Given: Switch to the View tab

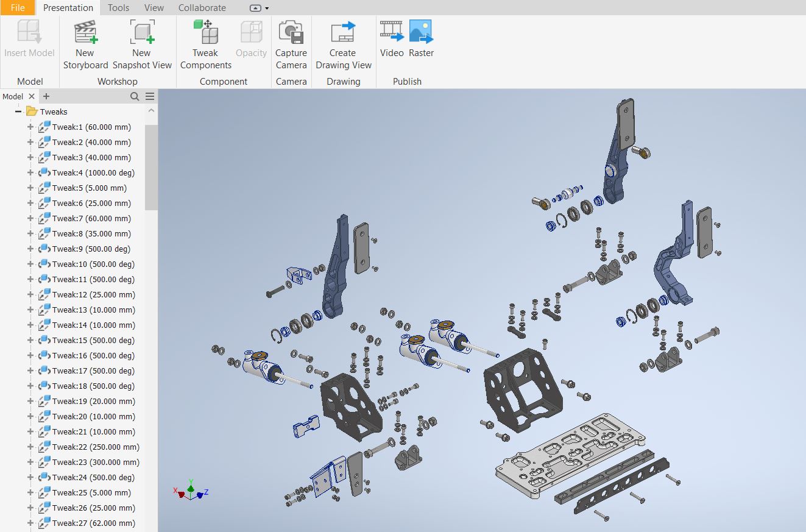Looking at the screenshot, I should [154, 7].
